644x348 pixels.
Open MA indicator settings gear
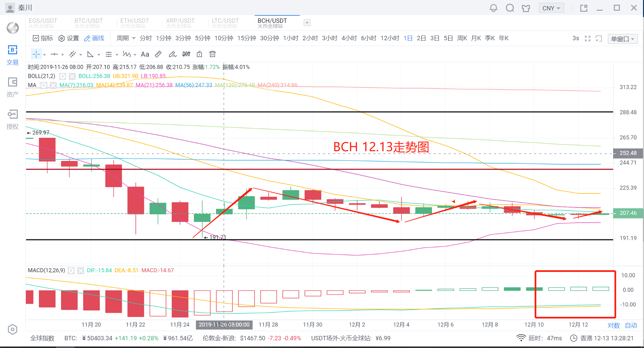click(44, 85)
